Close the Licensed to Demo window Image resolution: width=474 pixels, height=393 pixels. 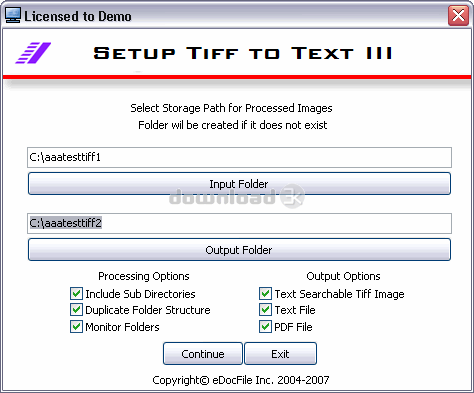pyautogui.click(x=458, y=15)
